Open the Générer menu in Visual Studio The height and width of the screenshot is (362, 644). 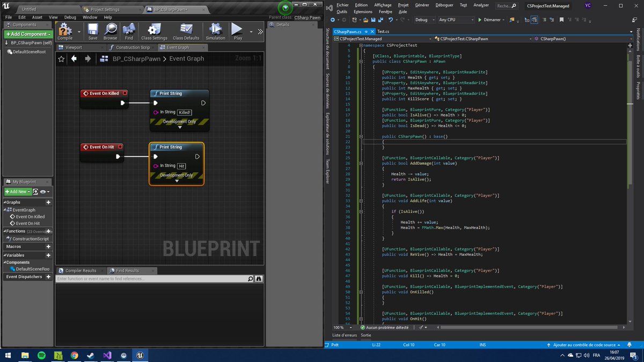pos(422,5)
